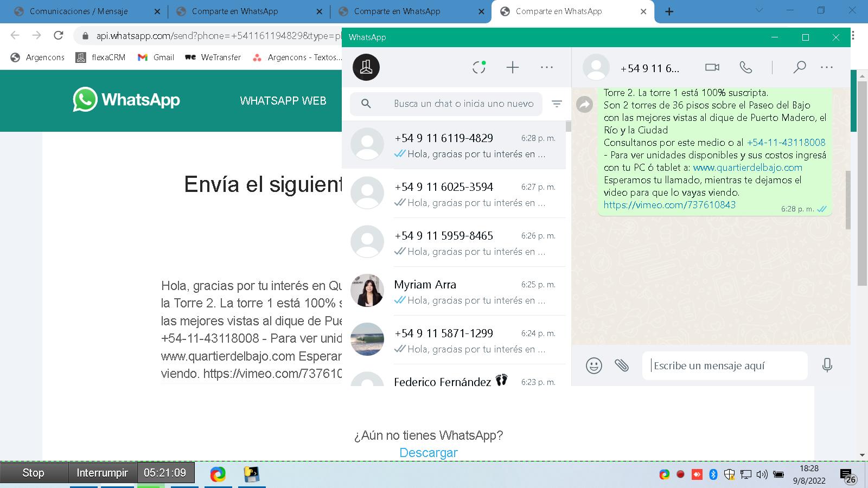868x488 pixels.
Task: Open the status updates circle icon
Action: (479, 67)
